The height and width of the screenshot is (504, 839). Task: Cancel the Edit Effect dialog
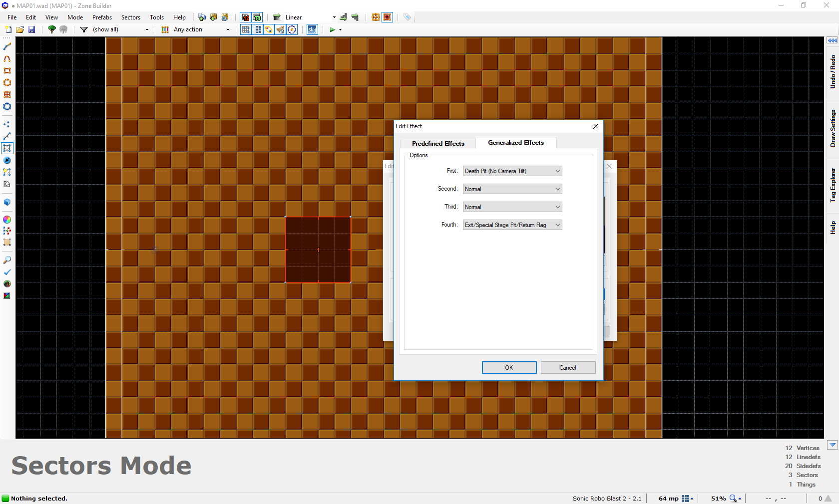click(x=568, y=368)
